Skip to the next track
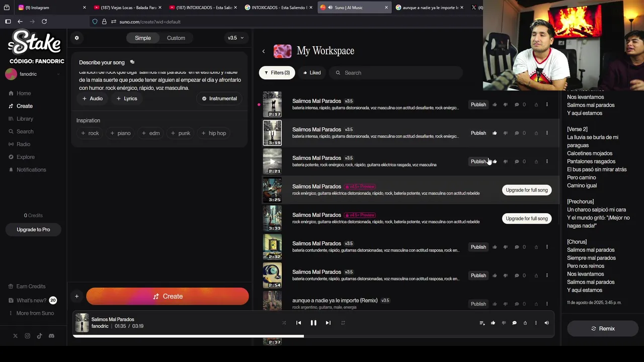This screenshot has height=362, width=644. tap(328, 323)
